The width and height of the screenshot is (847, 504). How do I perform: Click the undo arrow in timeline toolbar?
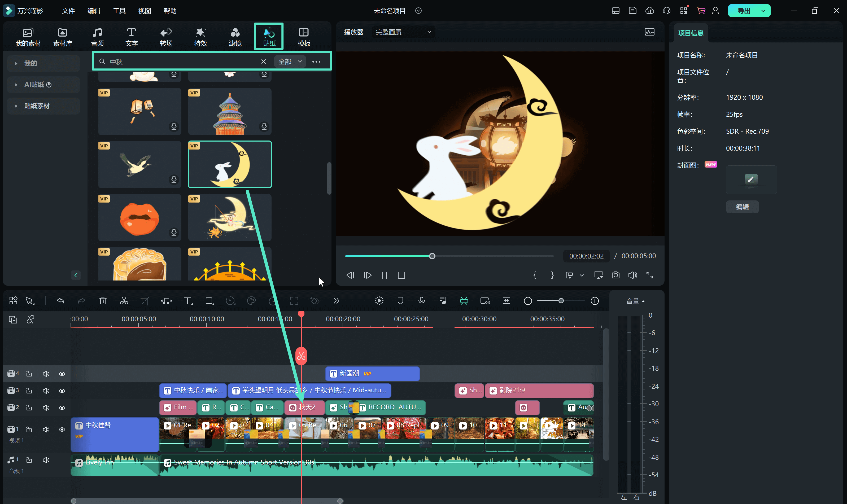61,301
